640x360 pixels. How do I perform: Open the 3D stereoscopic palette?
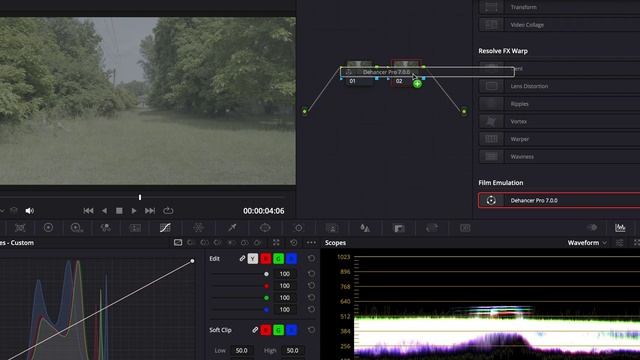point(465,228)
